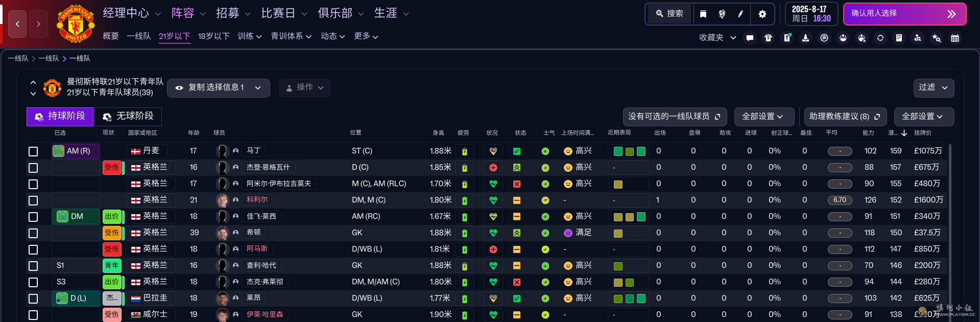
Task: Expand the 收藏夹 favourites dropdown
Action: tap(718, 38)
